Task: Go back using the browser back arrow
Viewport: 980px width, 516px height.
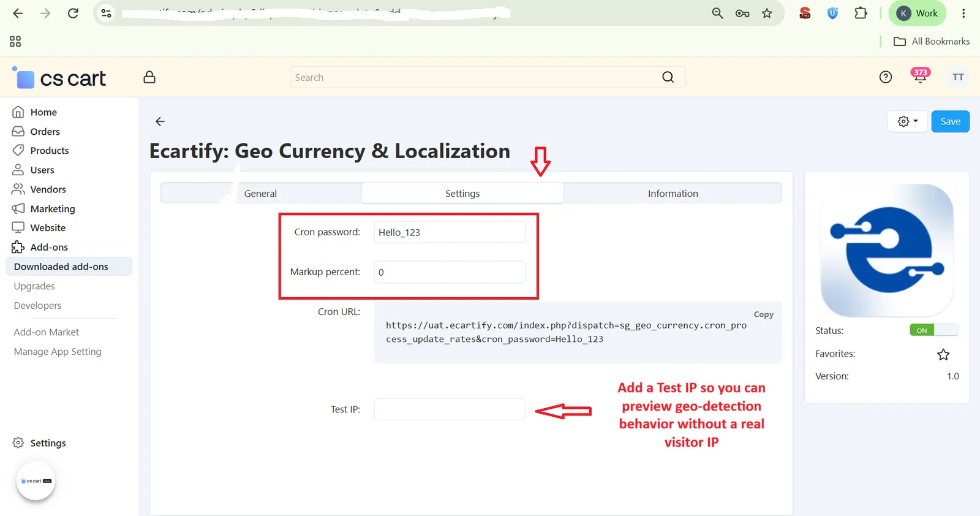Action: pos(18,13)
